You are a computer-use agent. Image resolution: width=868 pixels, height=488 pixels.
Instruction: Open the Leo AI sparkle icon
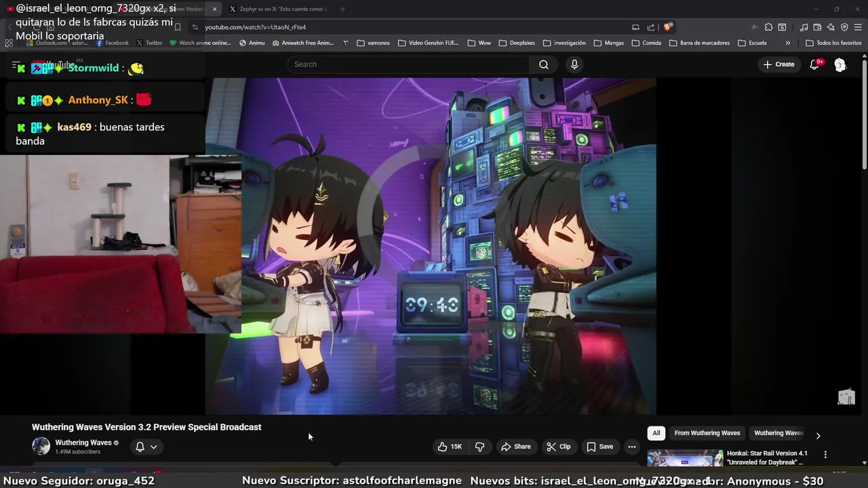(x=831, y=27)
